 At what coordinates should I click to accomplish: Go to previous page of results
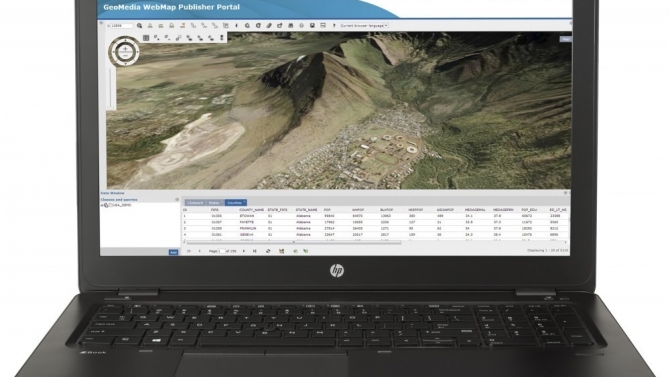click(200, 251)
